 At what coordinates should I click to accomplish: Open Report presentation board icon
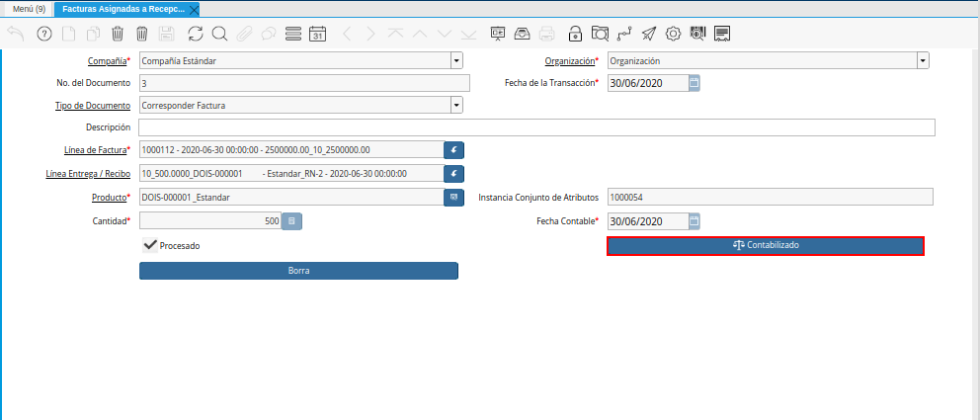click(x=498, y=34)
